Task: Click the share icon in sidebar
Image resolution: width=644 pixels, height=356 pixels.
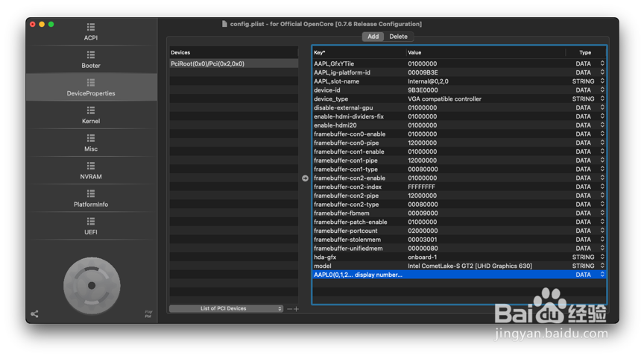Action: tap(34, 314)
